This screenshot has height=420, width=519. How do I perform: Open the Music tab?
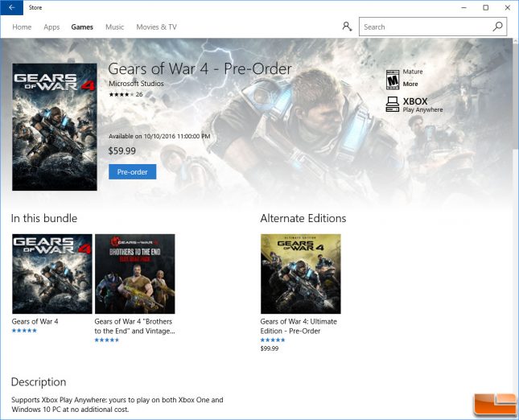point(114,27)
